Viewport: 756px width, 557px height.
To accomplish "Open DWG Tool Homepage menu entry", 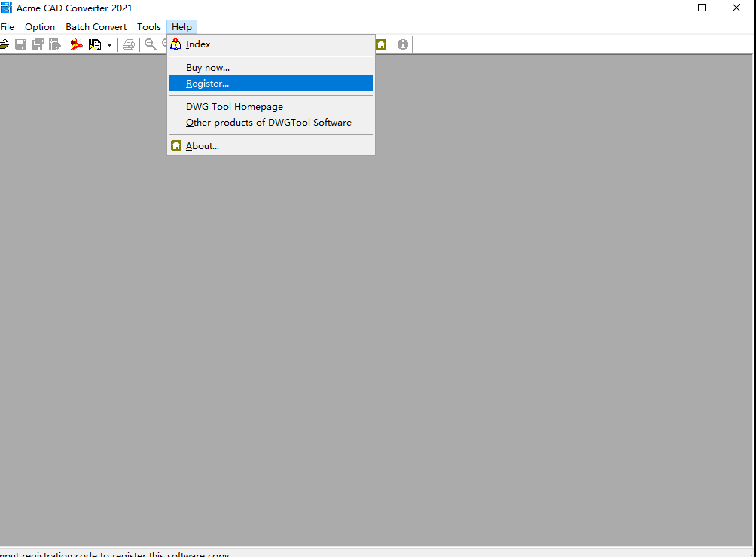I will click(x=271, y=106).
